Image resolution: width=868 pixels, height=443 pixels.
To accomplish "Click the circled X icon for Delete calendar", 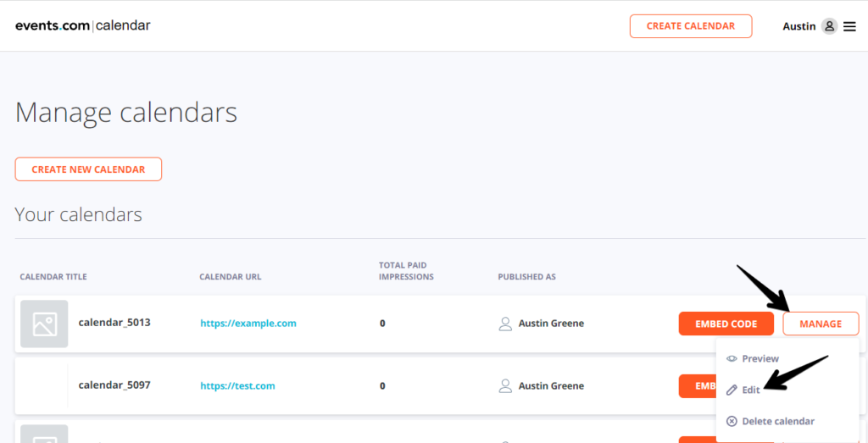I will pos(732,422).
